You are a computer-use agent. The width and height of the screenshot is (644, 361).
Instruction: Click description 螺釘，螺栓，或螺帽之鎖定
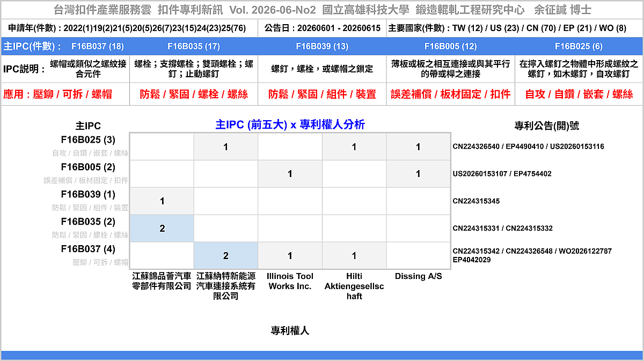click(322, 69)
